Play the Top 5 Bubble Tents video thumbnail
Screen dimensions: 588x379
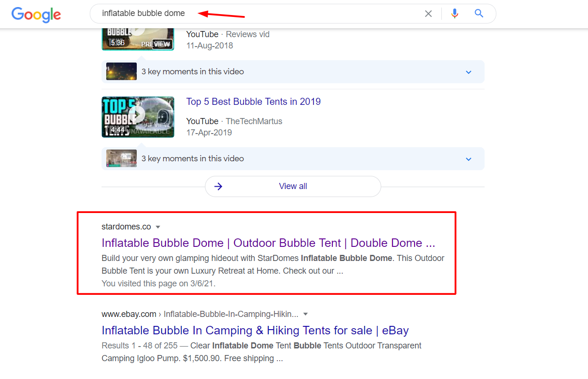[x=138, y=117]
